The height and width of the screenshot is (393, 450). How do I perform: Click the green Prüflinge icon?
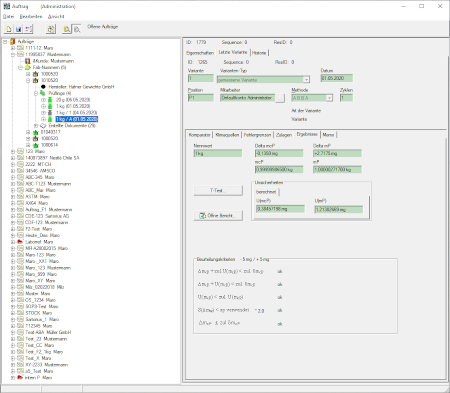coord(42,93)
